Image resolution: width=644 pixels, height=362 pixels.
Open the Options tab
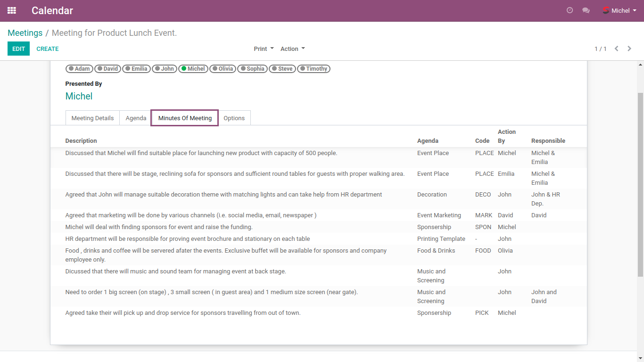(234, 118)
